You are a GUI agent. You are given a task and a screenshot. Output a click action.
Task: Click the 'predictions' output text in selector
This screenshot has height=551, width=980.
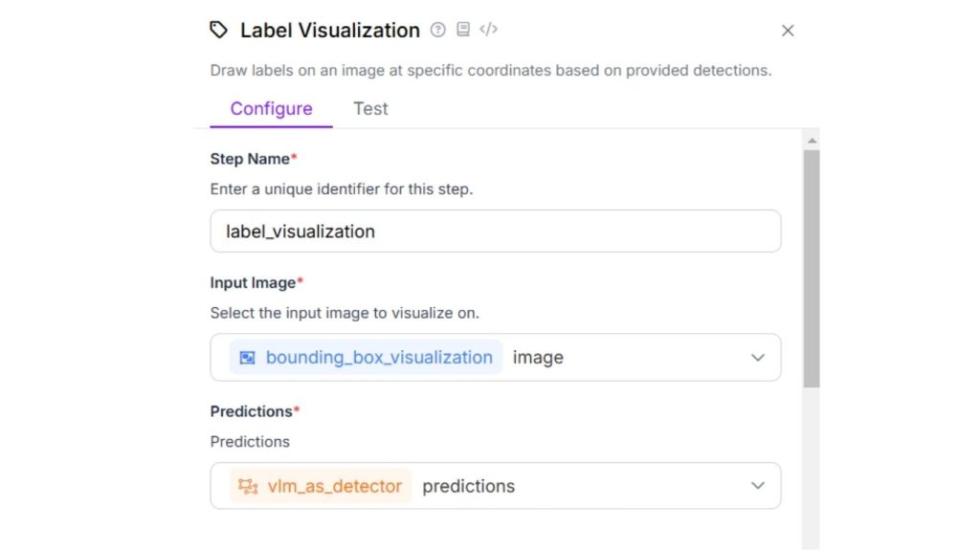(x=468, y=486)
